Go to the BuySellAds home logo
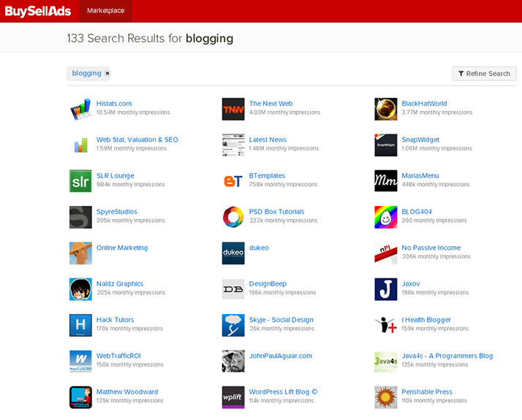The height and width of the screenshot is (420, 522). 37,11
